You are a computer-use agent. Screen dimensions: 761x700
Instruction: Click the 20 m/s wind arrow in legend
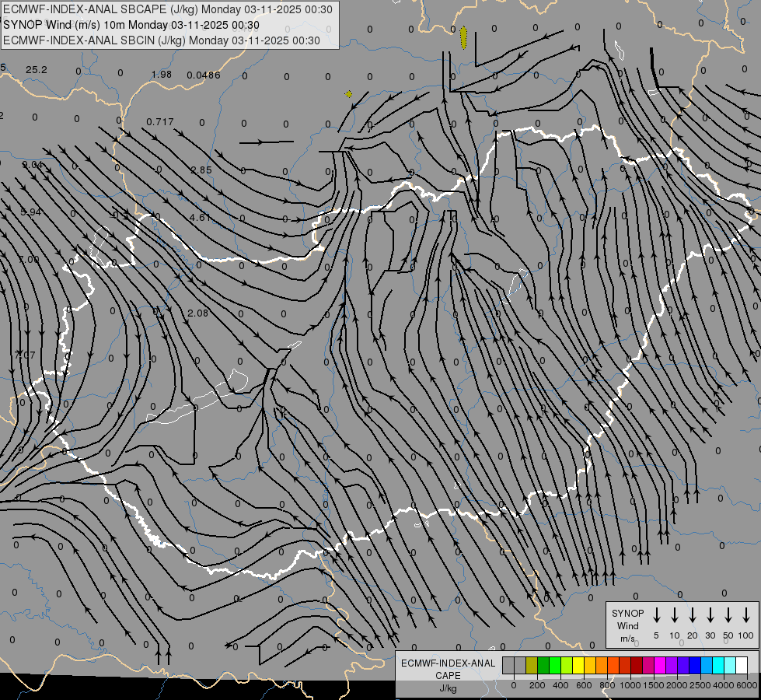pyautogui.click(x=693, y=615)
